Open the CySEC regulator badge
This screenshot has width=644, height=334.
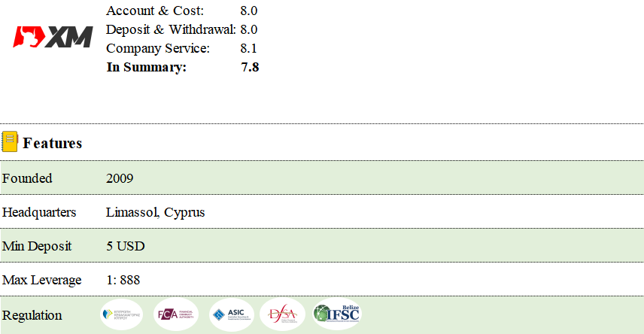coord(121,314)
